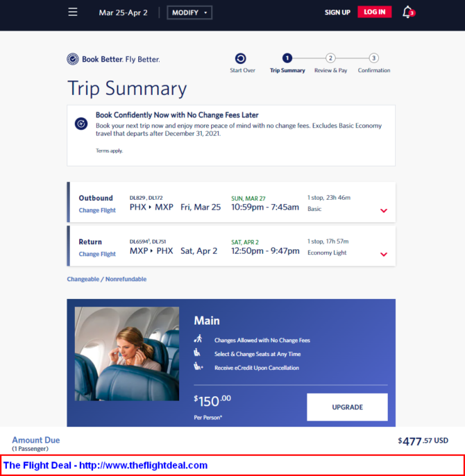
Task: Click the Start Over circular arrow icon
Action: pos(241,58)
